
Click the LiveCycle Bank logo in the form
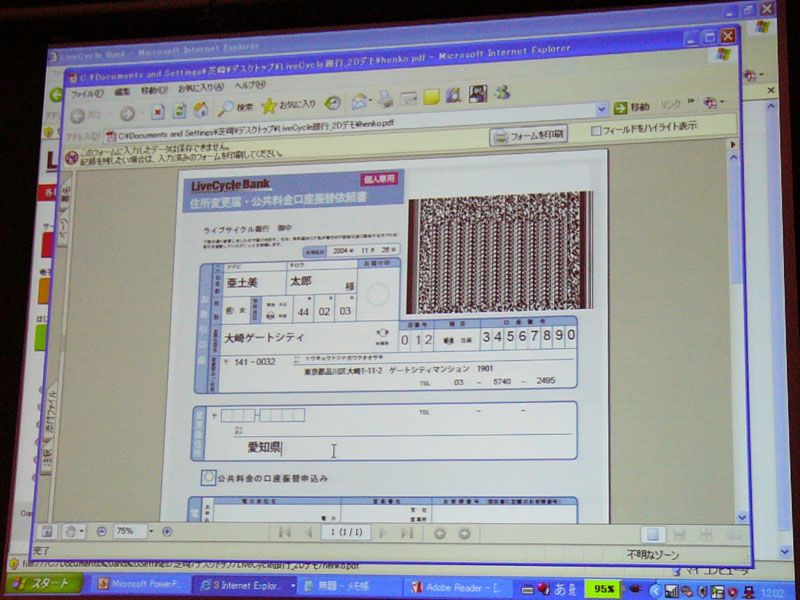click(x=230, y=185)
